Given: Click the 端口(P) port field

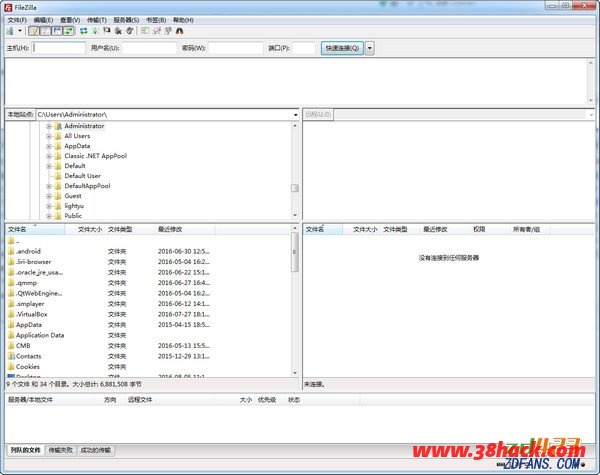Looking at the screenshot, I should tap(304, 48).
